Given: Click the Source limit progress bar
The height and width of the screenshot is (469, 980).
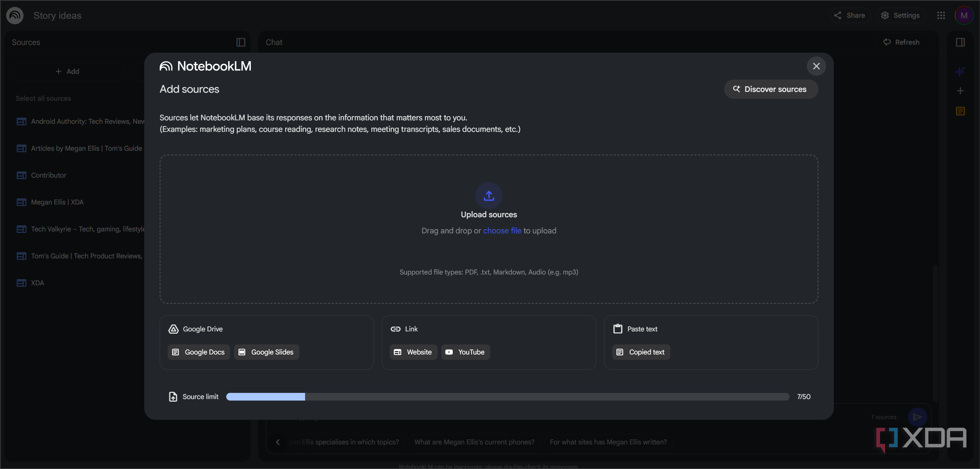Looking at the screenshot, I should pos(508,397).
